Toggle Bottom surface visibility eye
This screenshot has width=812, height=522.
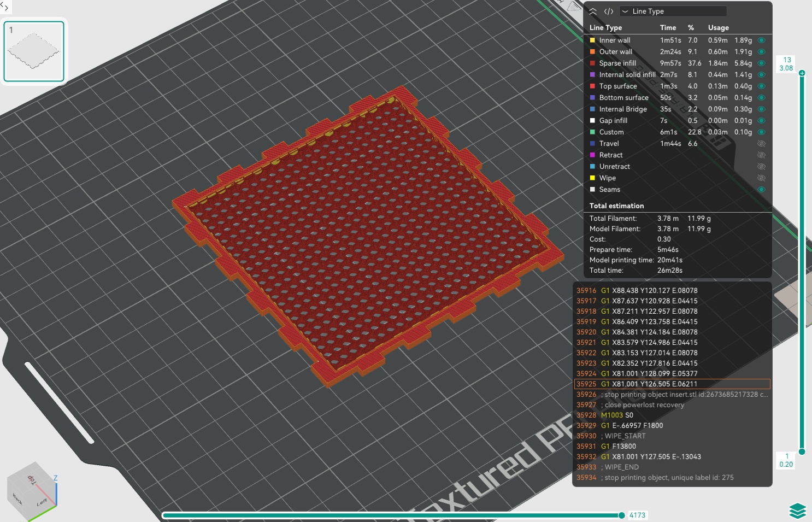click(761, 98)
